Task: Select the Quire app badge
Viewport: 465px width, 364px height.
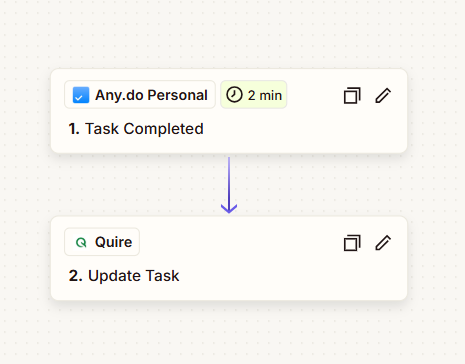Action: (x=102, y=242)
